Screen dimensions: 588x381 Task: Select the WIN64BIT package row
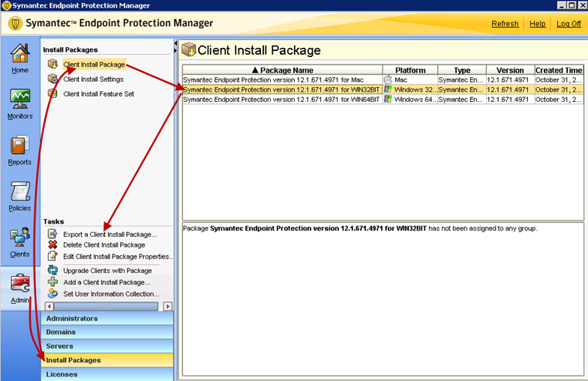281,100
